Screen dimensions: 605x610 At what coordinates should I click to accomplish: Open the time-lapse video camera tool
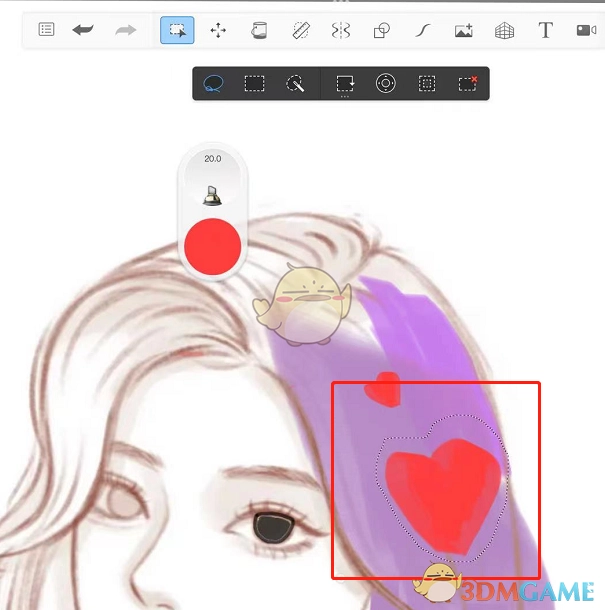pyautogui.click(x=586, y=30)
